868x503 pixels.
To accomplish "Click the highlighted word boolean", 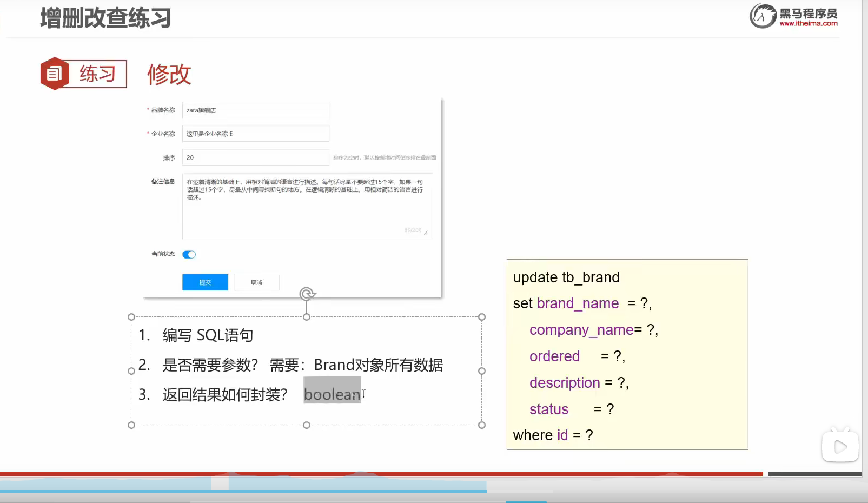I will point(332,394).
